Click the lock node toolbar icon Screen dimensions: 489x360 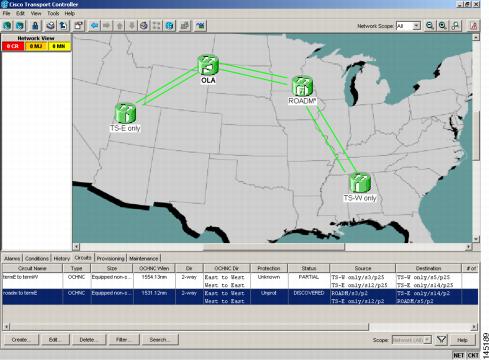35,26
